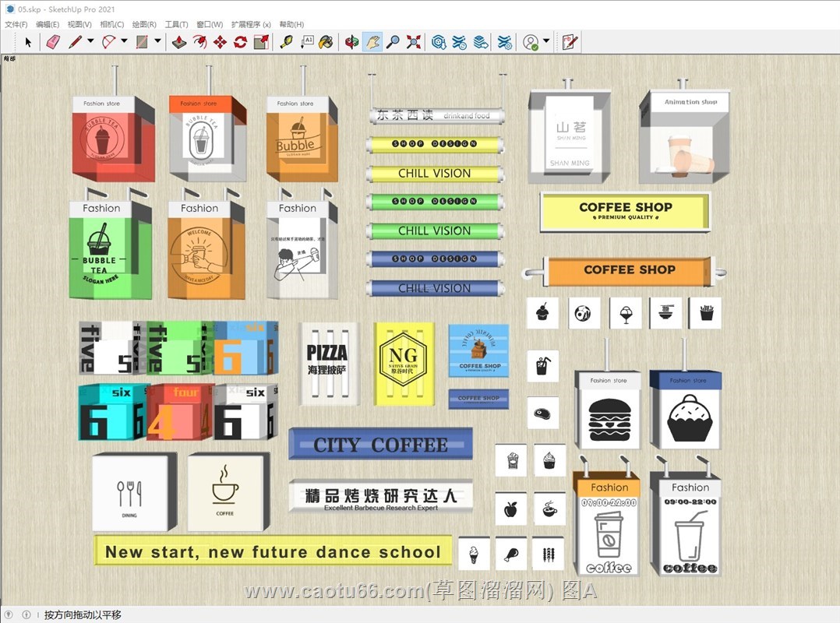
Task: Open the 文件(F) menu
Action: [x=16, y=25]
